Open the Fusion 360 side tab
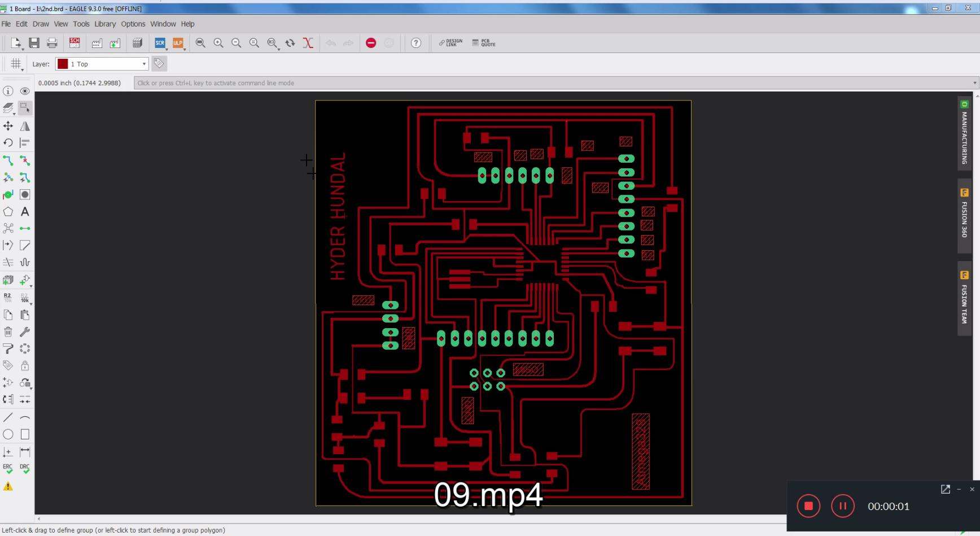This screenshot has width=980, height=536. [964, 216]
